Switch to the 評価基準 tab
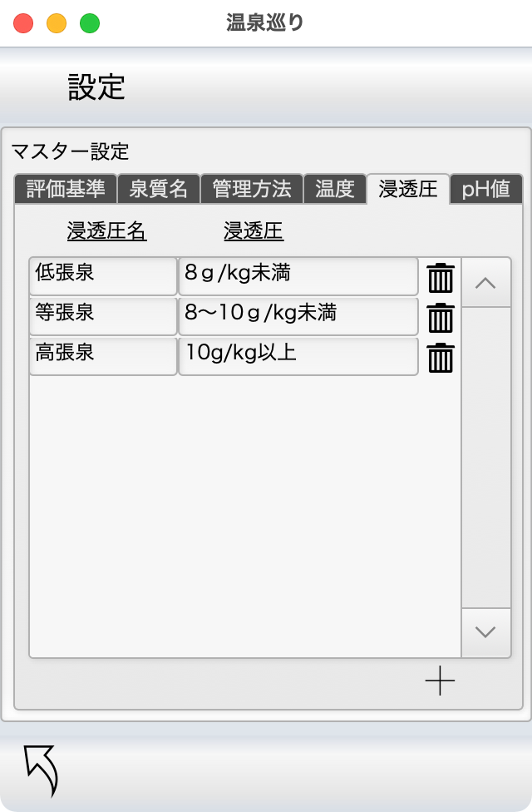The image size is (532, 812). (65, 189)
